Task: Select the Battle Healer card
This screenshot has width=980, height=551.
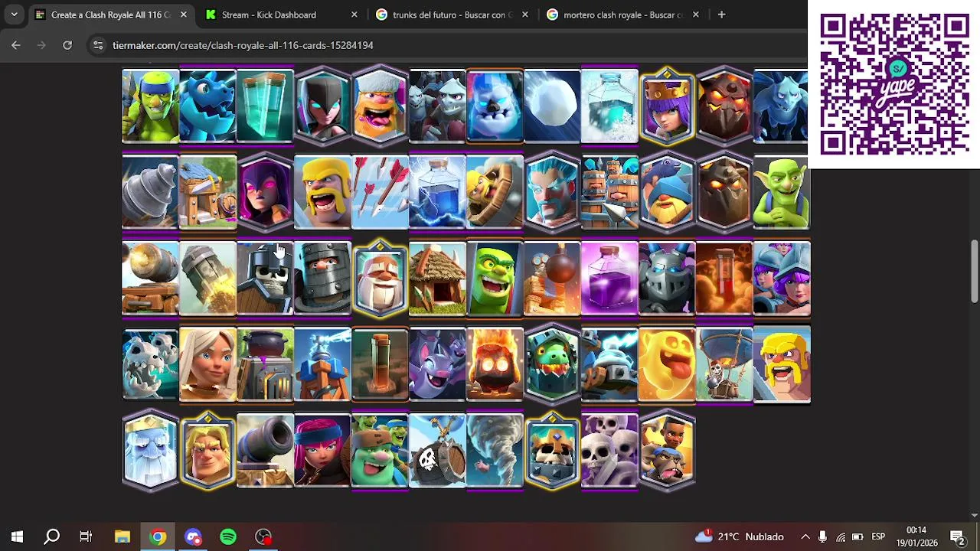Action: (207, 365)
